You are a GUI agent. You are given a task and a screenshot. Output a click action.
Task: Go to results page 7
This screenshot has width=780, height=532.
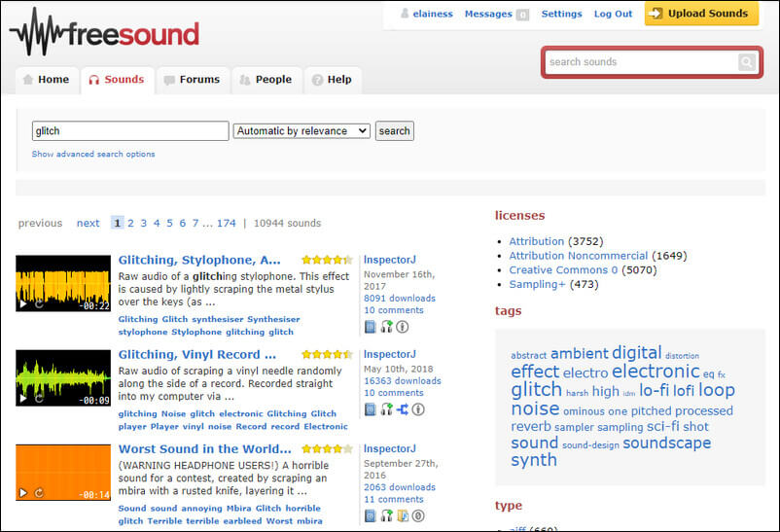(195, 223)
